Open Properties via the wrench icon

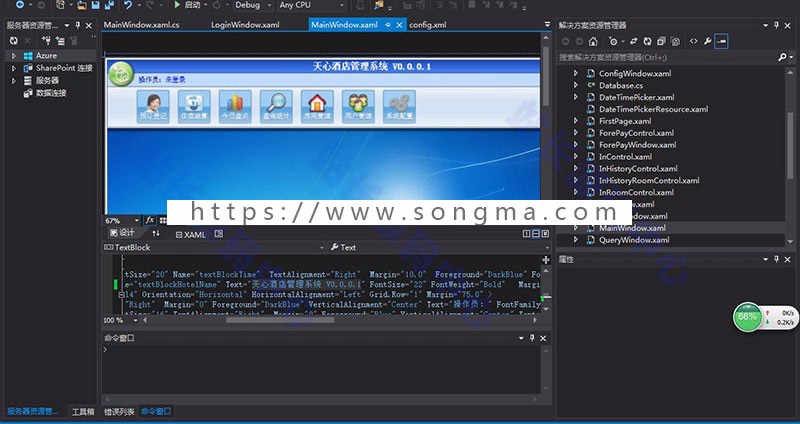707,42
